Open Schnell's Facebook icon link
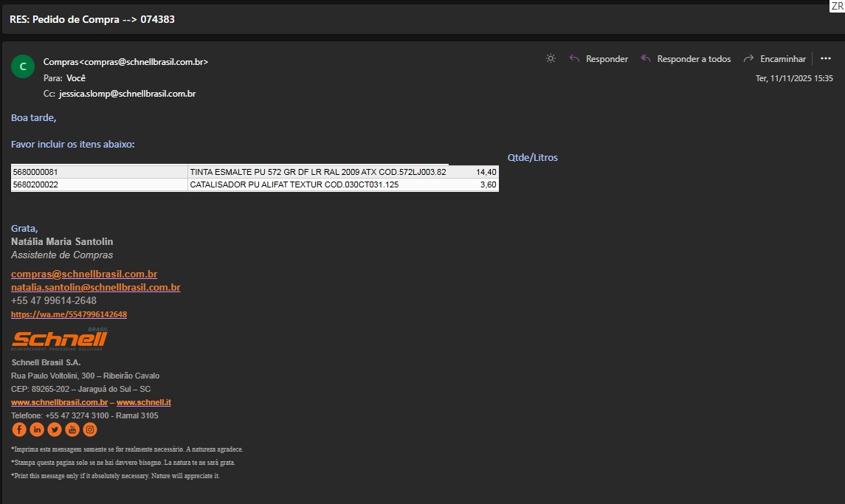The height and width of the screenshot is (504, 845). 19,429
